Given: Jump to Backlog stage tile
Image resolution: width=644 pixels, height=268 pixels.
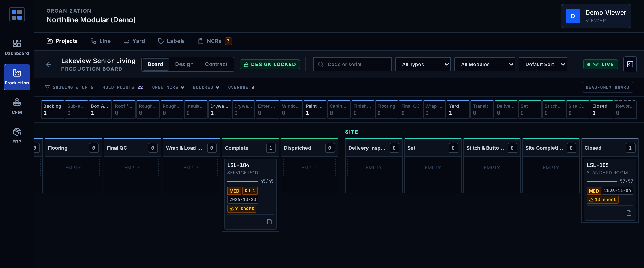Looking at the screenshot, I should [53, 110].
